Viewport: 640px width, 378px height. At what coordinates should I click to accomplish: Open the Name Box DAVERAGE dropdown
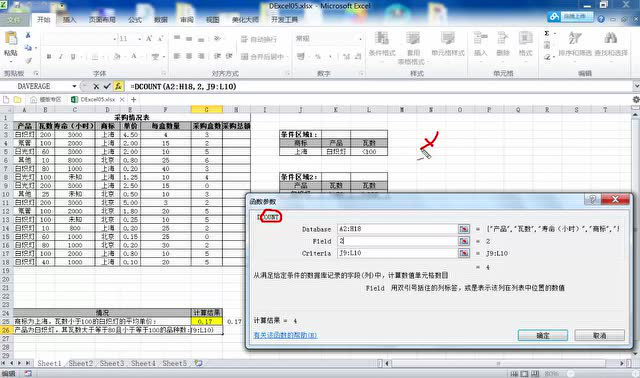coord(74,86)
